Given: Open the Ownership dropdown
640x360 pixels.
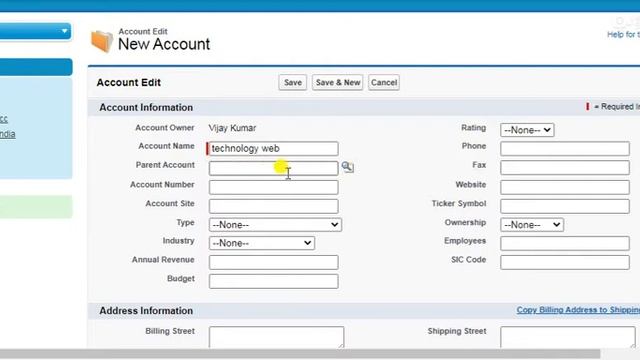Looking at the screenshot, I should (532, 224).
